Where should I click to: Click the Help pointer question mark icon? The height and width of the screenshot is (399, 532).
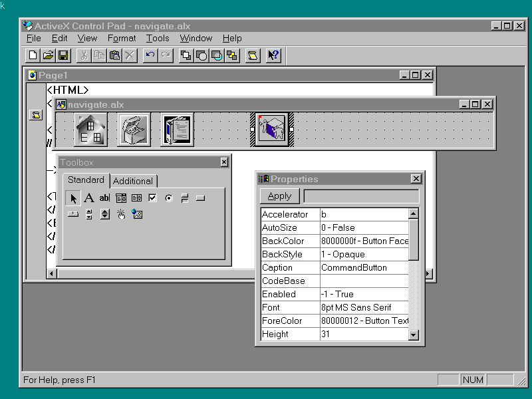[274, 56]
